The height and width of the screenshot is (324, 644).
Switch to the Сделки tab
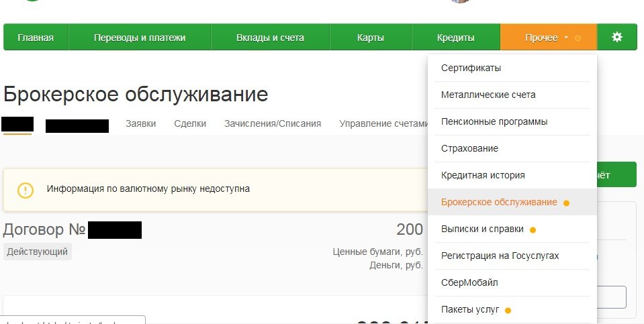[x=190, y=123]
